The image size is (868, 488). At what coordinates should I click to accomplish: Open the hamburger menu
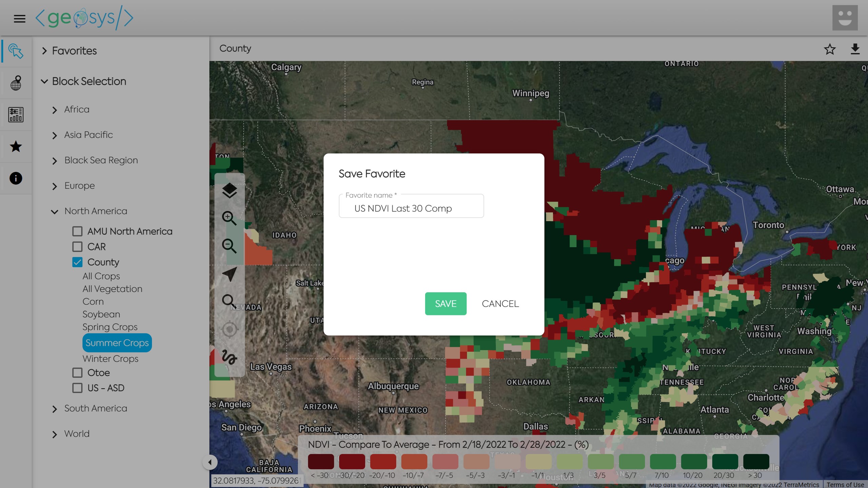(20, 19)
